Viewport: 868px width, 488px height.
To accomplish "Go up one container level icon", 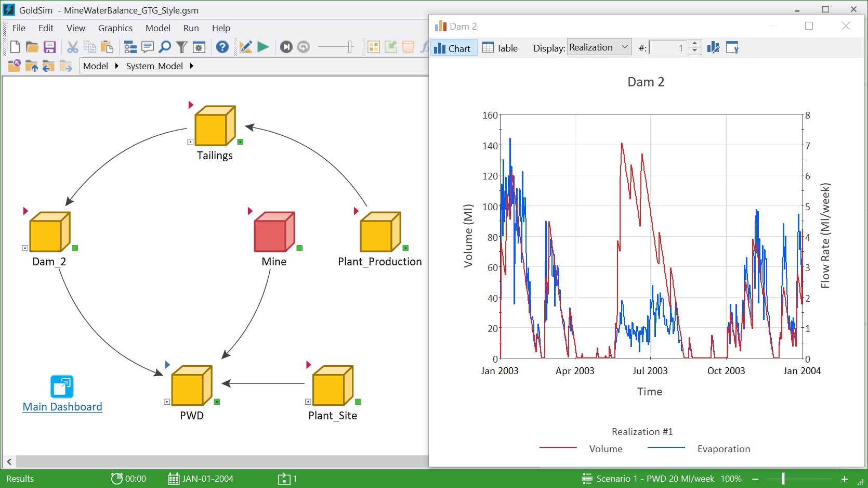I will coord(32,66).
